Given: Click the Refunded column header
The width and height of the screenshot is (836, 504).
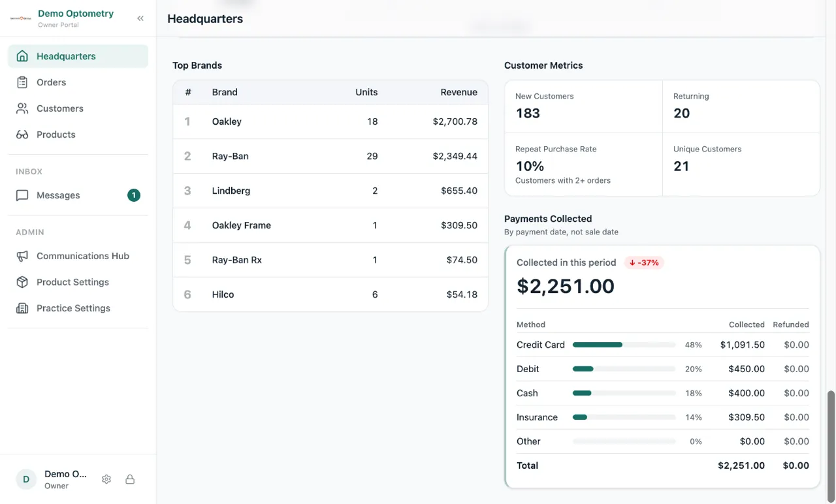Looking at the screenshot, I should [791, 324].
